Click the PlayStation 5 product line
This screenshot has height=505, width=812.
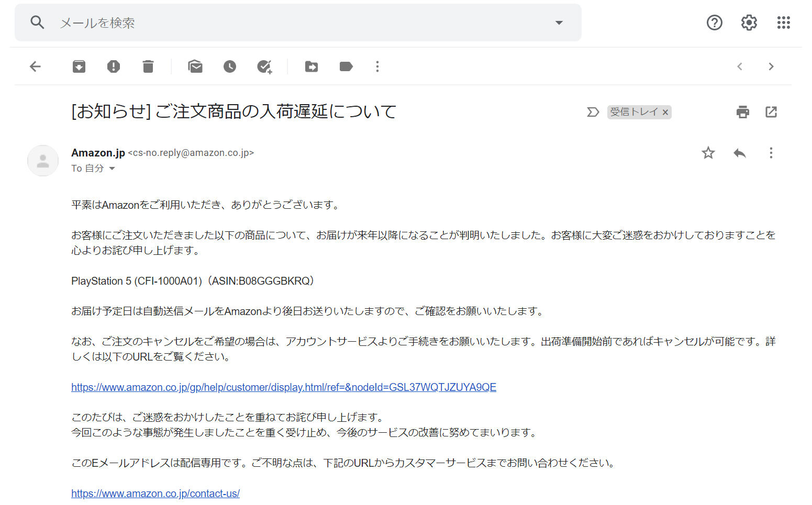[x=193, y=281]
